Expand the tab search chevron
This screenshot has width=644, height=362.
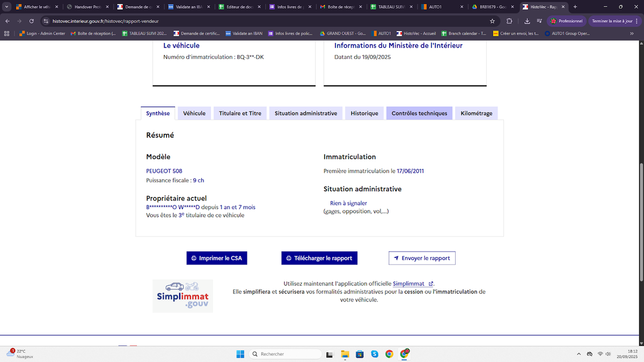pyautogui.click(x=6, y=7)
